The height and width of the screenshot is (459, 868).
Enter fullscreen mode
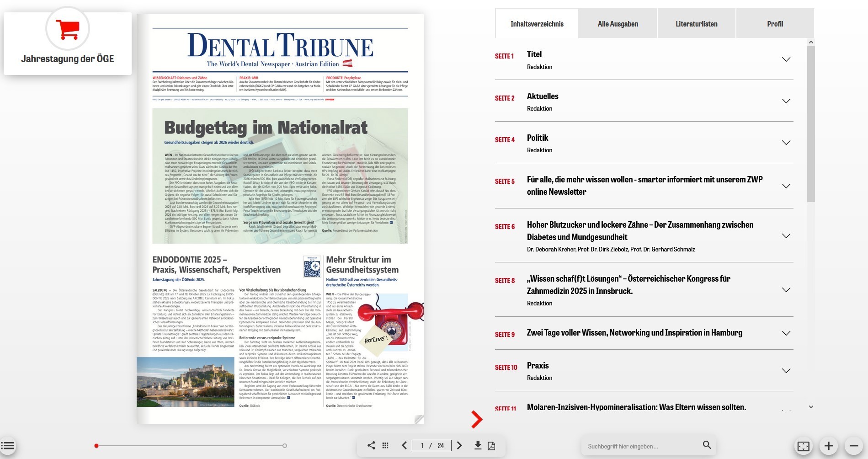[803, 446]
